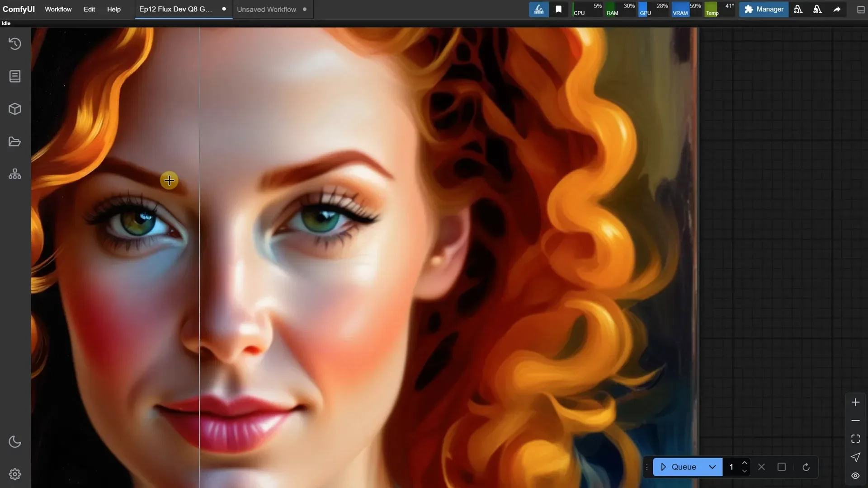The width and height of the screenshot is (868, 488).
Task: Click the Share arrow icon
Action: point(837,9)
